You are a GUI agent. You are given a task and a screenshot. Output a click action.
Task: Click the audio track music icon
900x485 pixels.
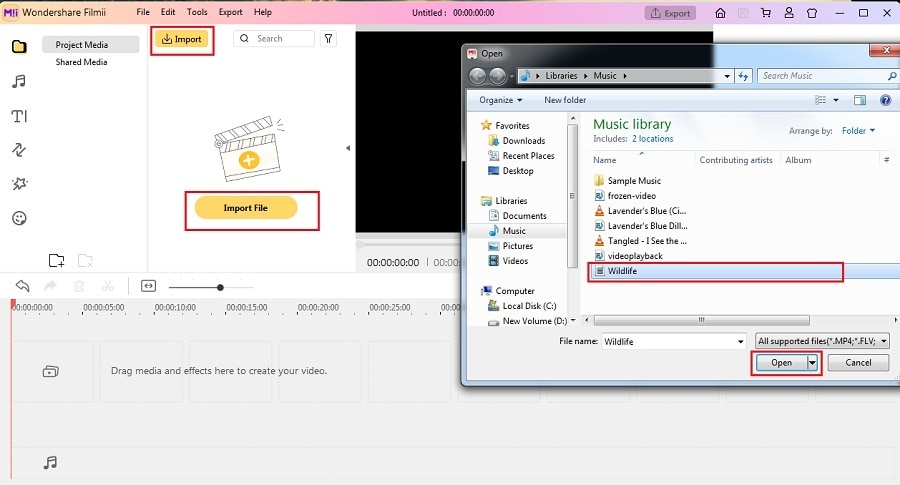pyautogui.click(x=51, y=463)
